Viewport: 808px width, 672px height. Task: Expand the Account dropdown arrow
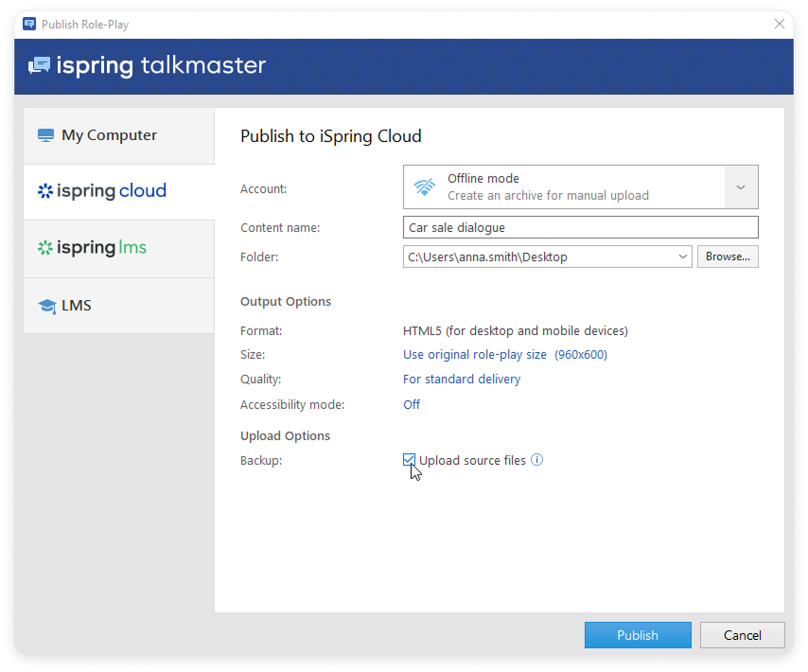pos(741,187)
